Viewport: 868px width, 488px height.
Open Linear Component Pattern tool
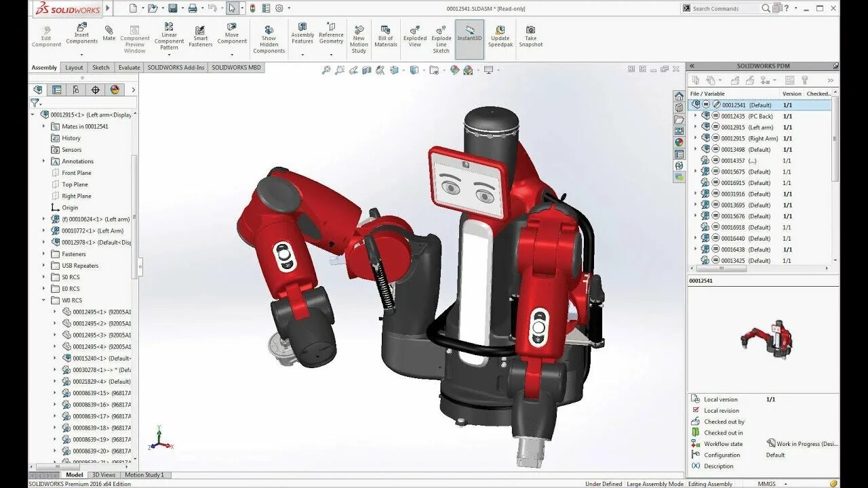coord(169,37)
